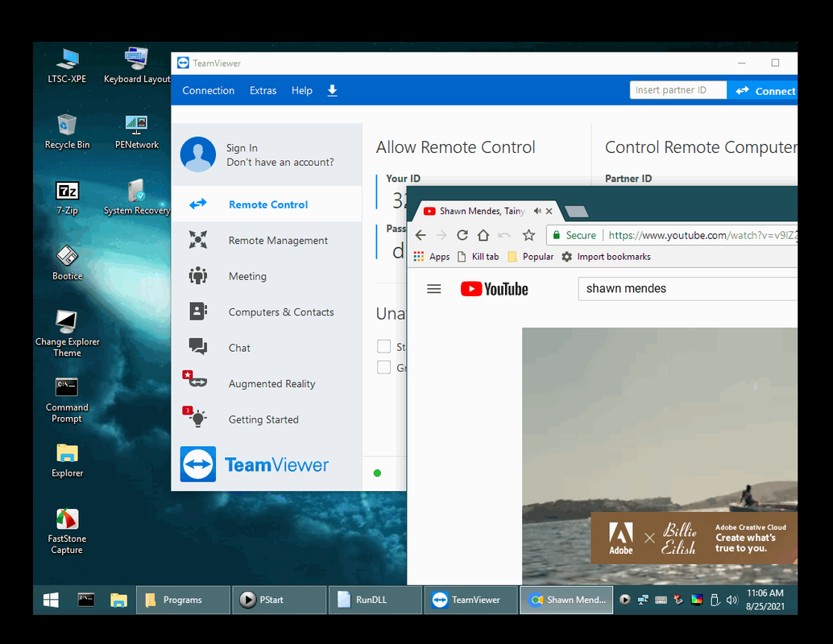Click the Chrome home button
The width and height of the screenshot is (833, 644).
(x=483, y=235)
